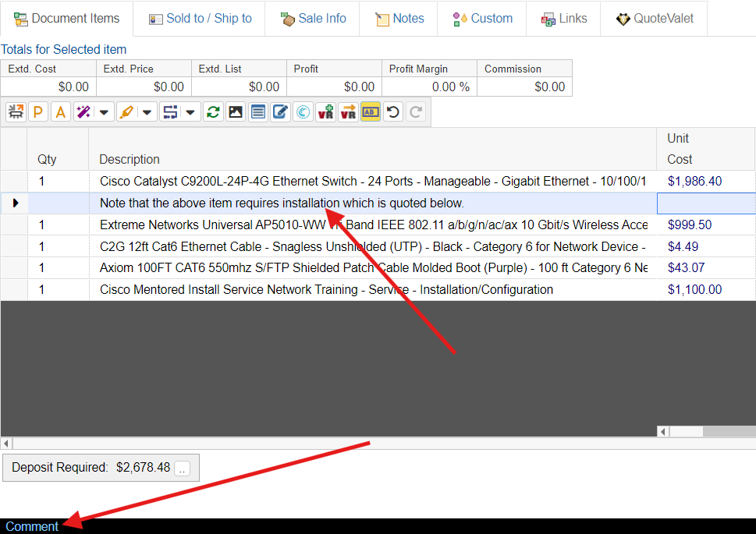Open the QuoteValet tab
This screenshot has height=534, width=756.
653,19
